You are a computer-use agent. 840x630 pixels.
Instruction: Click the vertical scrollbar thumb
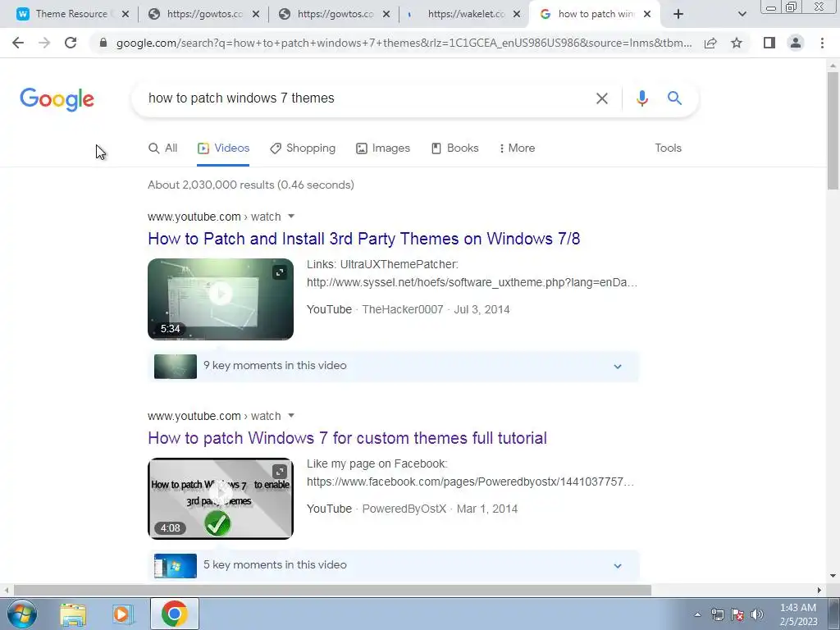coord(833,130)
